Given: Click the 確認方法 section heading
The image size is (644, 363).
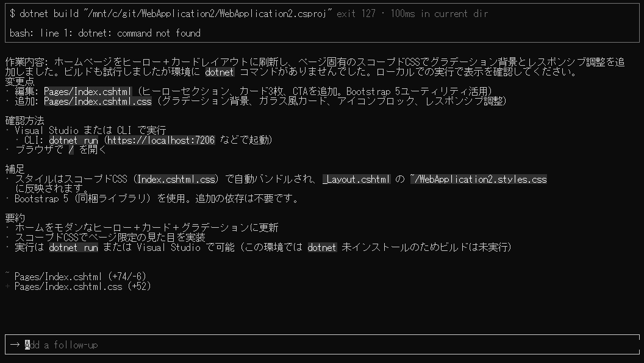Looking at the screenshot, I should tap(24, 121).
